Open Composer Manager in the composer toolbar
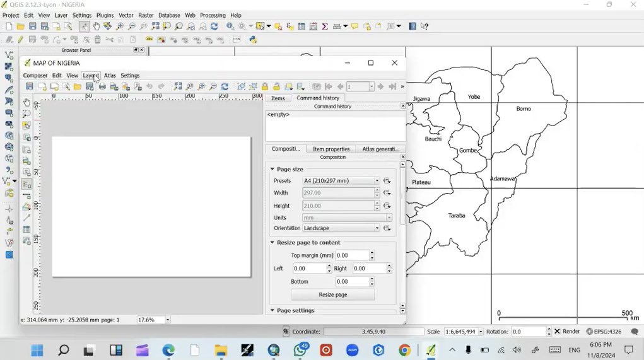The height and width of the screenshot is (360, 644). click(x=66, y=86)
